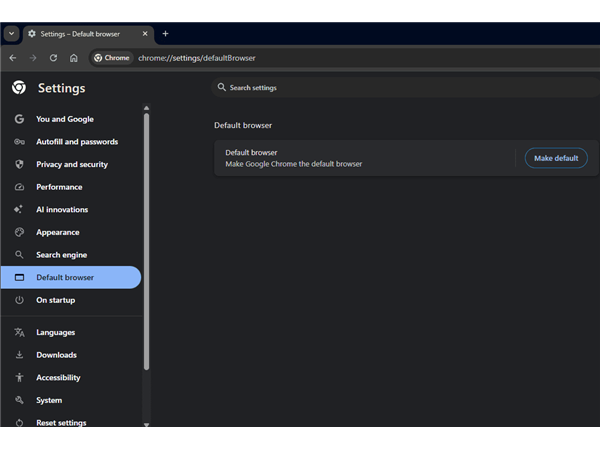The width and height of the screenshot is (600, 450).
Task: Select Default browser in sidebar
Action: (71, 277)
